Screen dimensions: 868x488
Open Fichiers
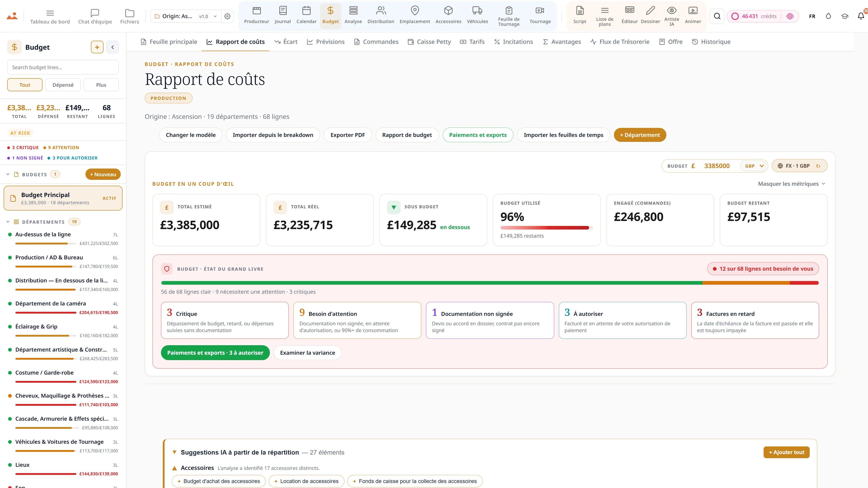point(129,16)
